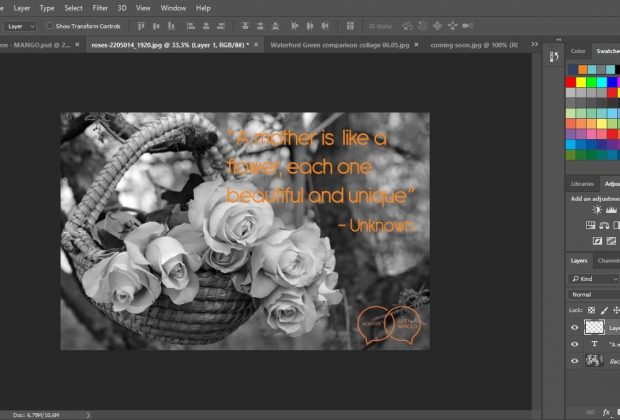Add a Color Balance adjustment
The image size is (620, 420).
pos(604,225)
